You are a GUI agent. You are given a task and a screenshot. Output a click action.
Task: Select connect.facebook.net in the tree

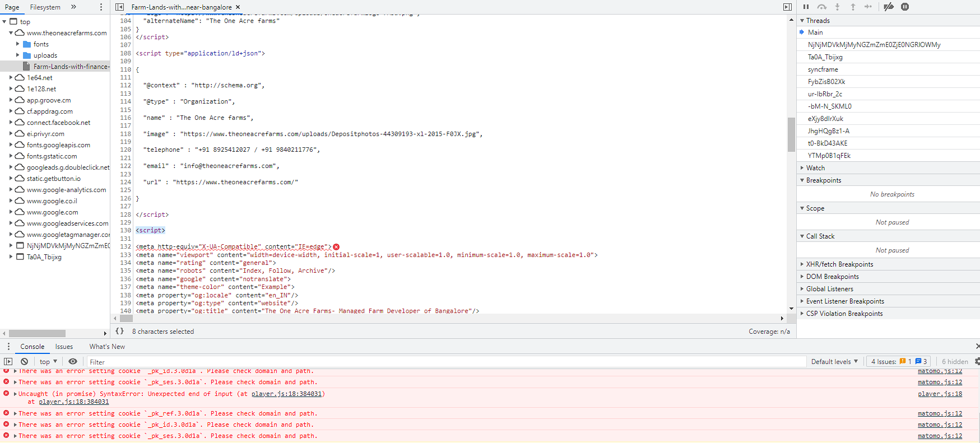pyautogui.click(x=58, y=123)
